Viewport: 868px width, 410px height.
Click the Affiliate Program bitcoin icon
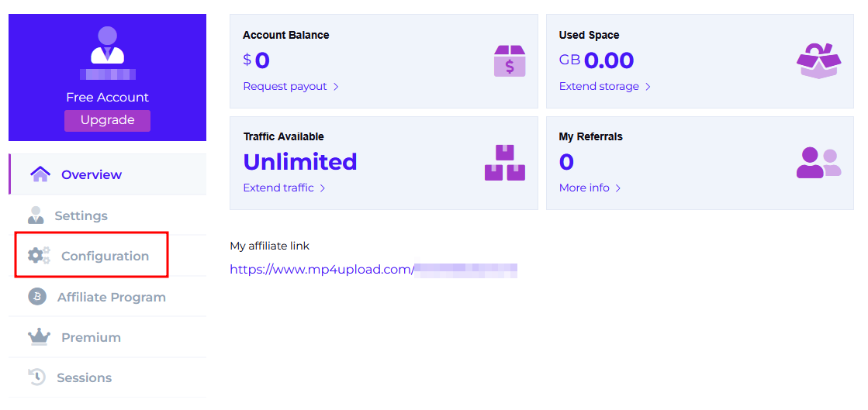tap(37, 297)
